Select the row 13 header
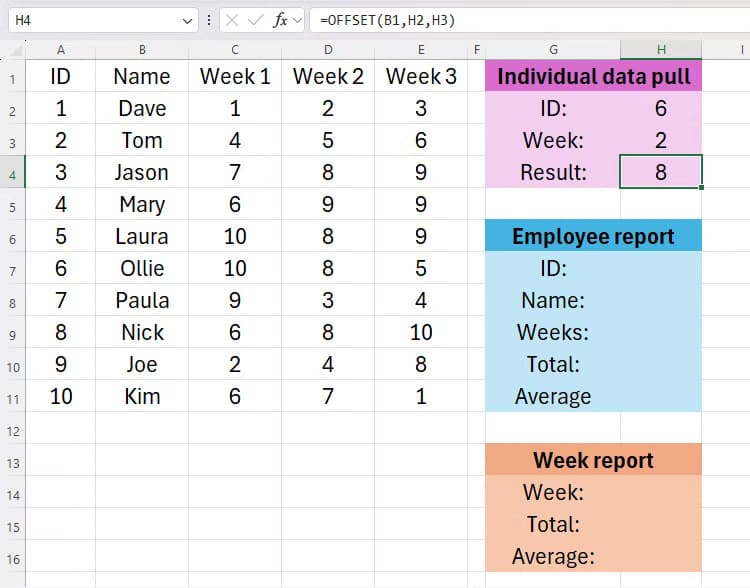Viewport: 750px width, 588px height. [x=12, y=460]
